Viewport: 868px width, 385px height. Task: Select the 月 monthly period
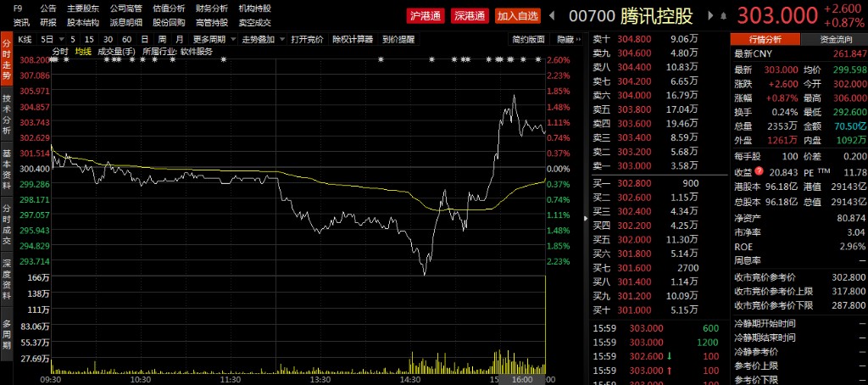pyautogui.click(x=179, y=39)
